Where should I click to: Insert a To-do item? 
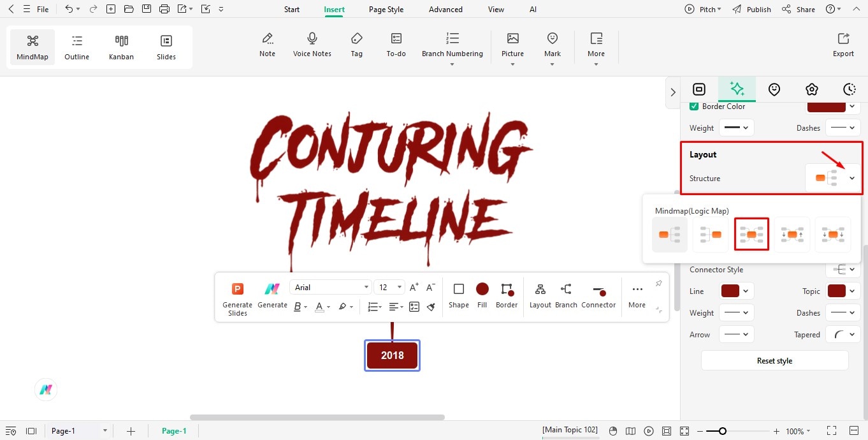(x=396, y=45)
